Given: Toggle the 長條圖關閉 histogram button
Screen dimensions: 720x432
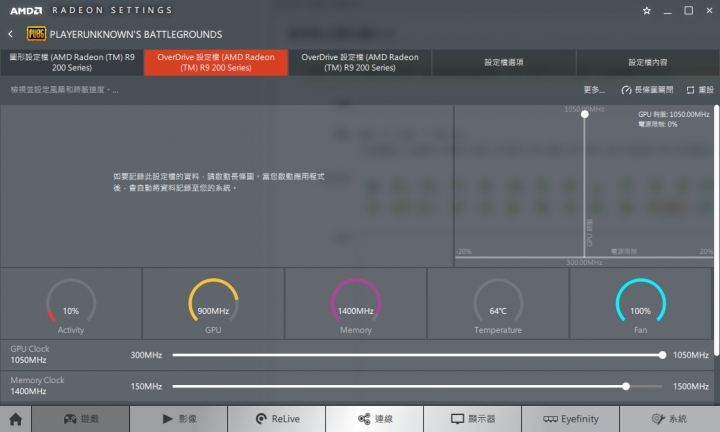Looking at the screenshot, I should (x=647, y=90).
